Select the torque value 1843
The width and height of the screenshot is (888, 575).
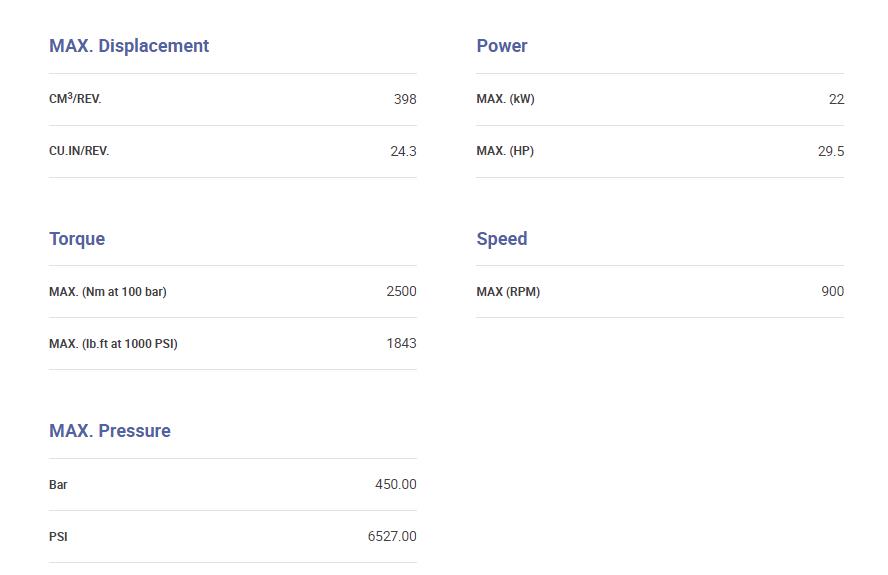click(x=401, y=343)
